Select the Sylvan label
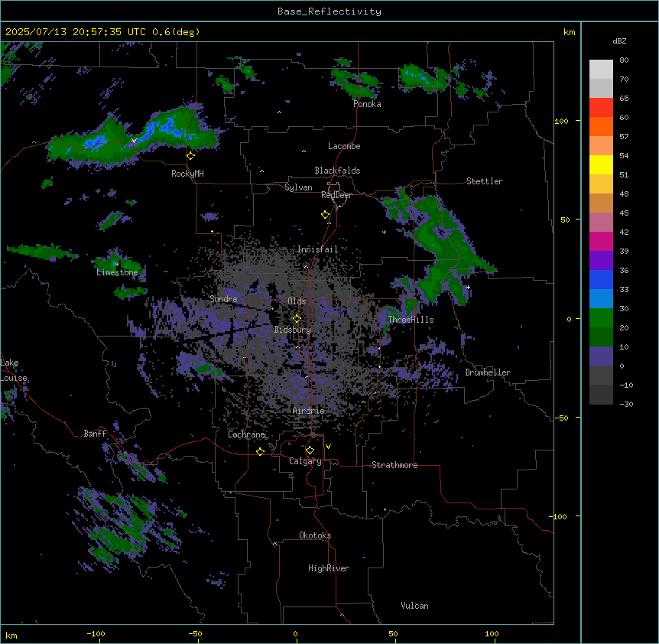The height and width of the screenshot is (644, 659). [298, 187]
